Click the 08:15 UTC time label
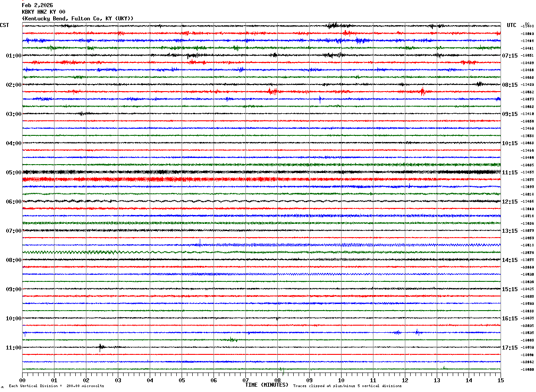Screen dimensions: 536x392 509,85
